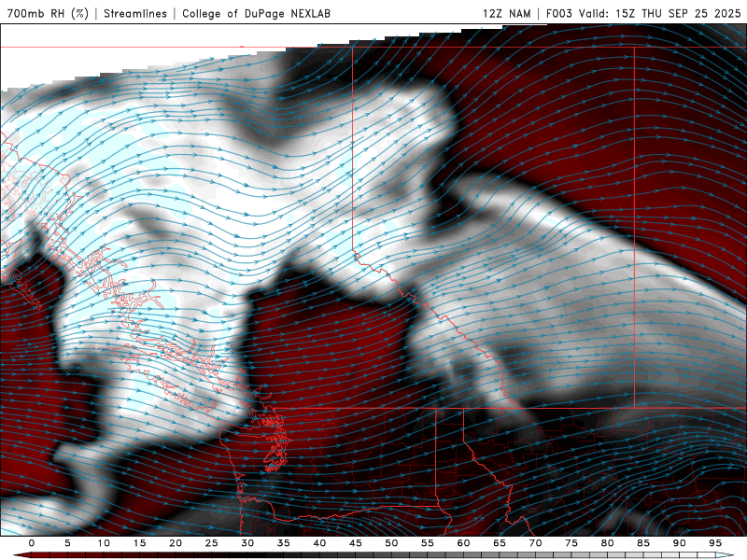This screenshot has height=560, width=747.
Task: Click the "20" humidity scale value
Action: coord(176,543)
